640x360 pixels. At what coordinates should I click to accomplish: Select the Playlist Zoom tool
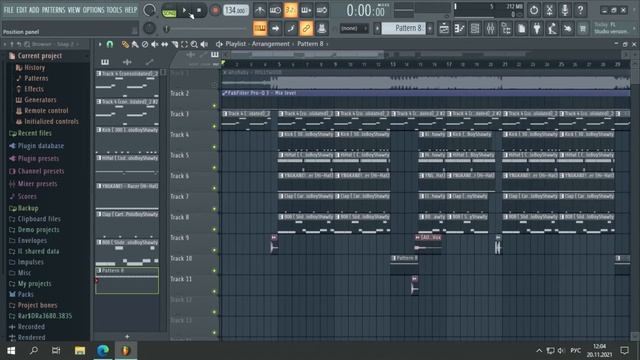[194, 44]
